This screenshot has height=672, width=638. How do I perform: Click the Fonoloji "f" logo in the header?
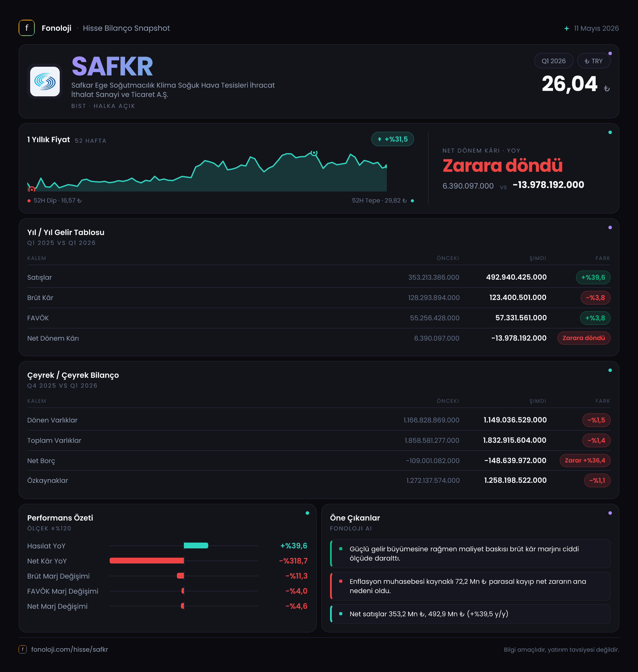point(26,28)
